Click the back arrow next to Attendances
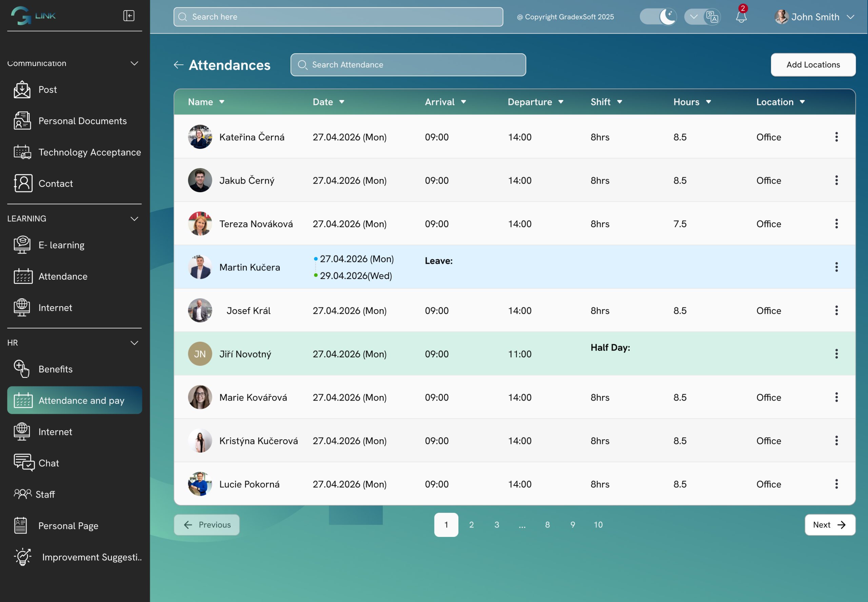 click(178, 64)
